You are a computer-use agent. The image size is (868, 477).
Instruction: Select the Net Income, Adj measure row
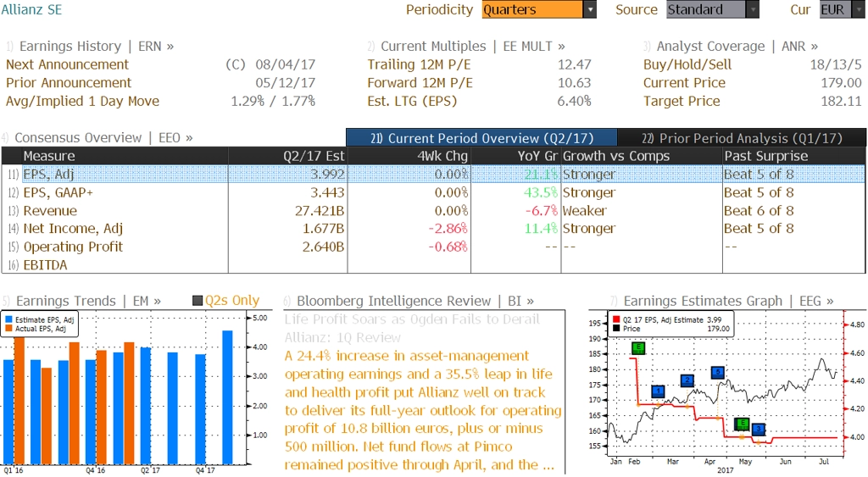tap(433, 229)
